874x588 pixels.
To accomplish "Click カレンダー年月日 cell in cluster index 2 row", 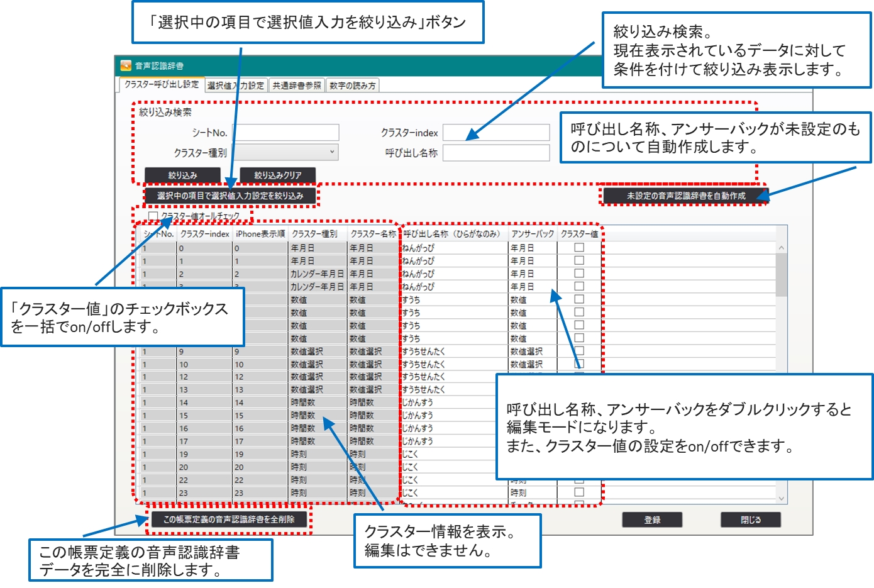I will (318, 274).
